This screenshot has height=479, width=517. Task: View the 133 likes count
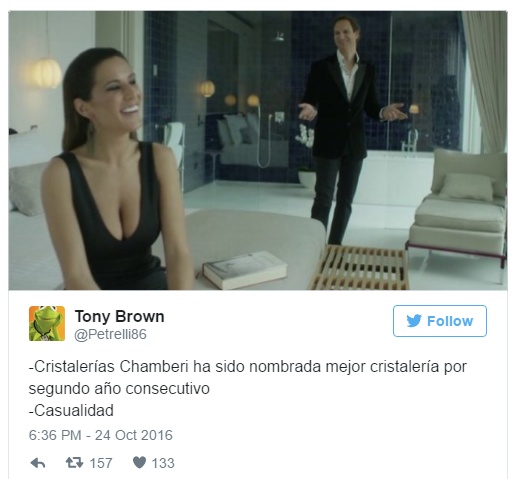click(x=163, y=463)
